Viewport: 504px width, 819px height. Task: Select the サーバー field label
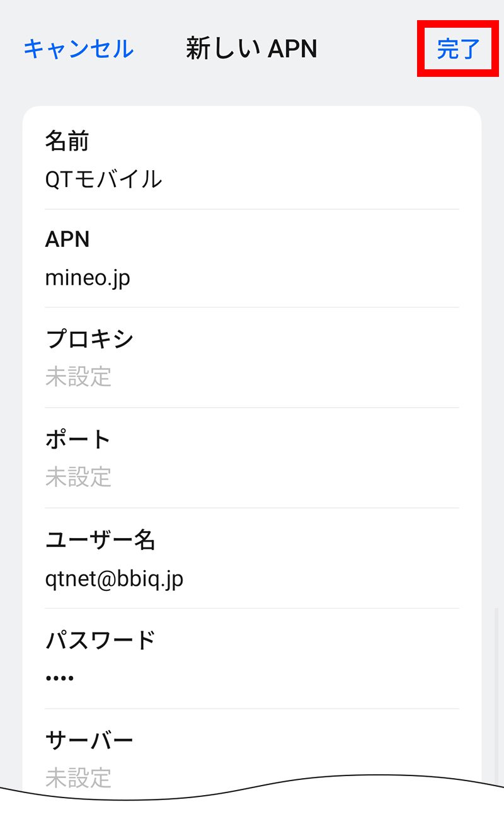89,740
